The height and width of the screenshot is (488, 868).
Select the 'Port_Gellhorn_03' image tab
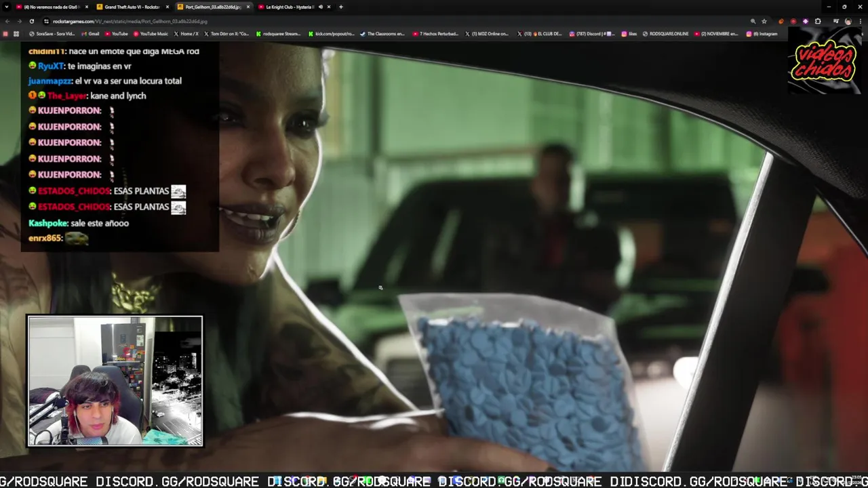point(212,7)
